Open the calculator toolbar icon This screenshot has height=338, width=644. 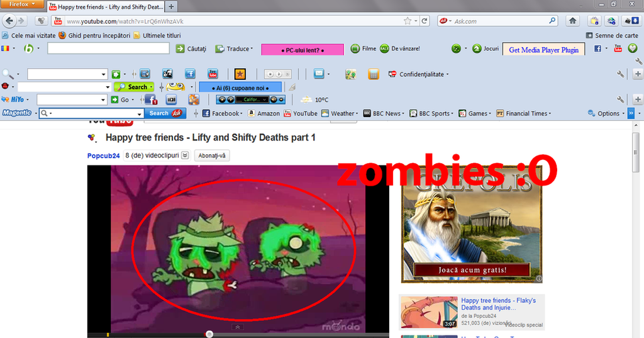[374, 74]
